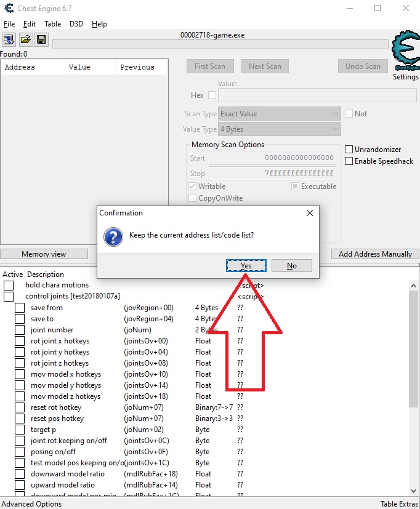
Task: Toggle the Not checkbox
Action: tap(349, 114)
